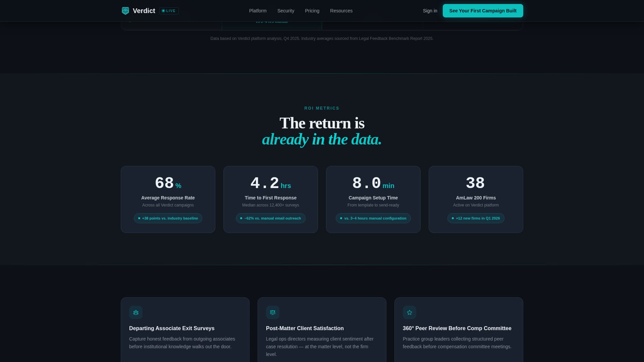The image size is (644, 362).
Task: Click the people icon on Departing Associate card
Action: coord(136,312)
